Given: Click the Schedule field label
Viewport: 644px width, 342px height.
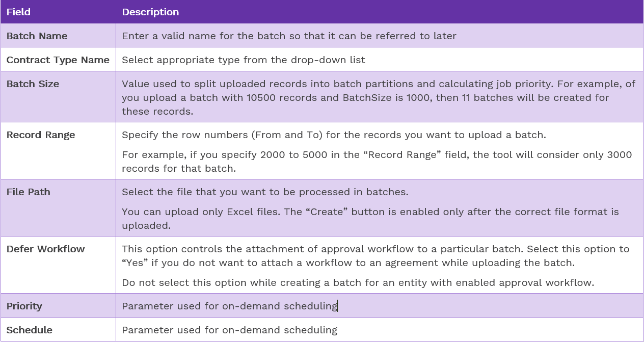Looking at the screenshot, I should click(29, 330).
